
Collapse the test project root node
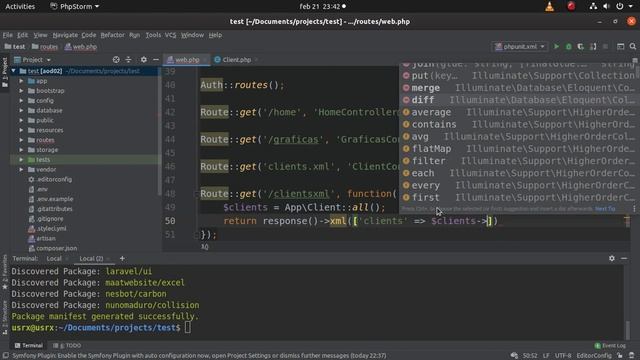[x=13, y=71]
